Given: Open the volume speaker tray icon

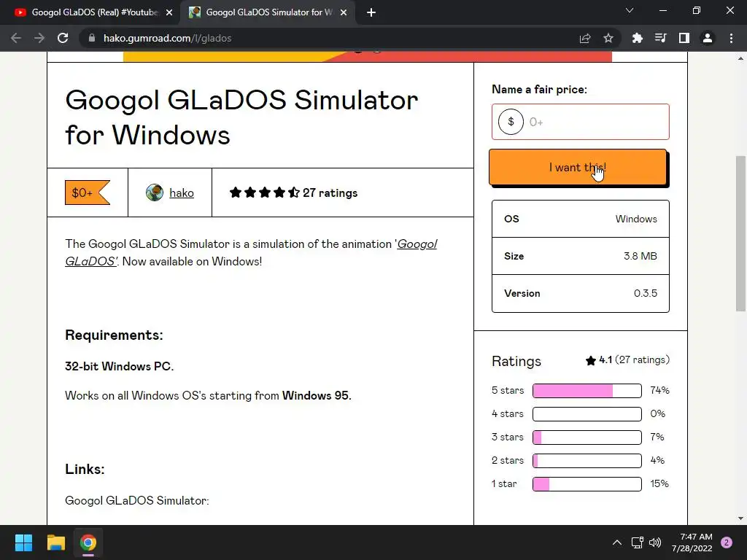Looking at the screenshot, I should (656, 542).
